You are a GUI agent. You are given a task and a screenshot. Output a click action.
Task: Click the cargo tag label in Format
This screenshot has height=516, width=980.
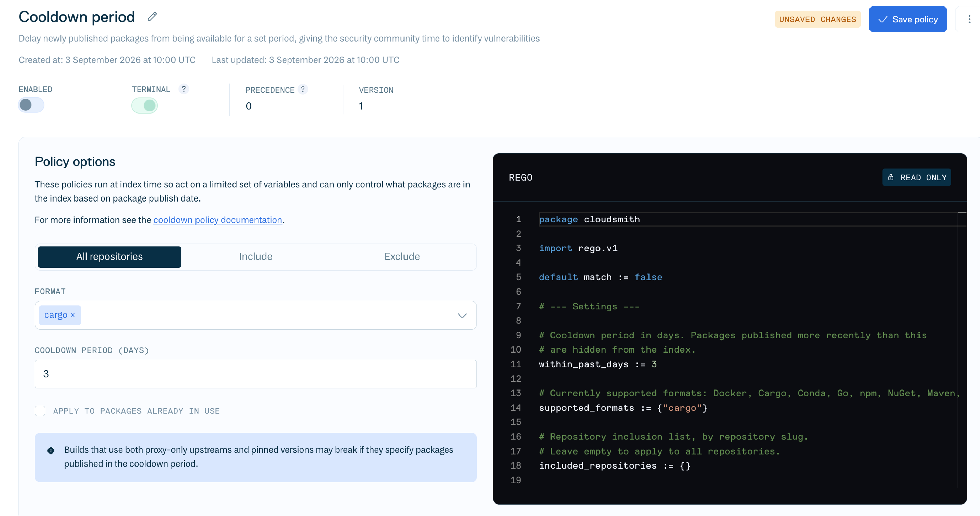pos(56,315)
